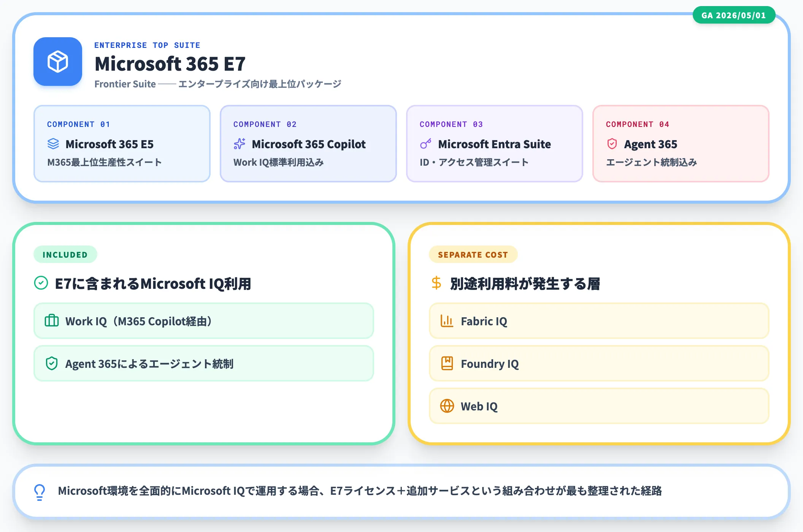Select the Work IQ（M365 Copilot経由）row
Viewport: 803px width, 532px height.
click(204, 321)
